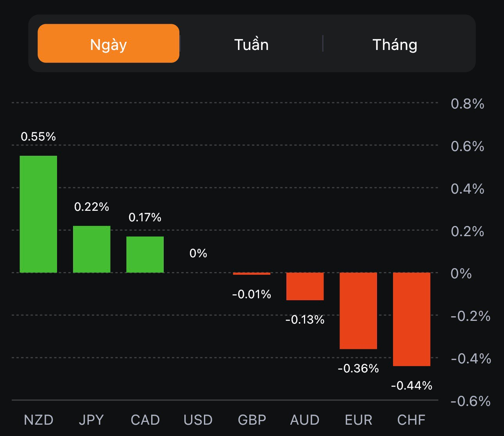Click the green NZD bar
Image resolution: width=504 pixels, height=436 pixels.
tap(38, 214)
